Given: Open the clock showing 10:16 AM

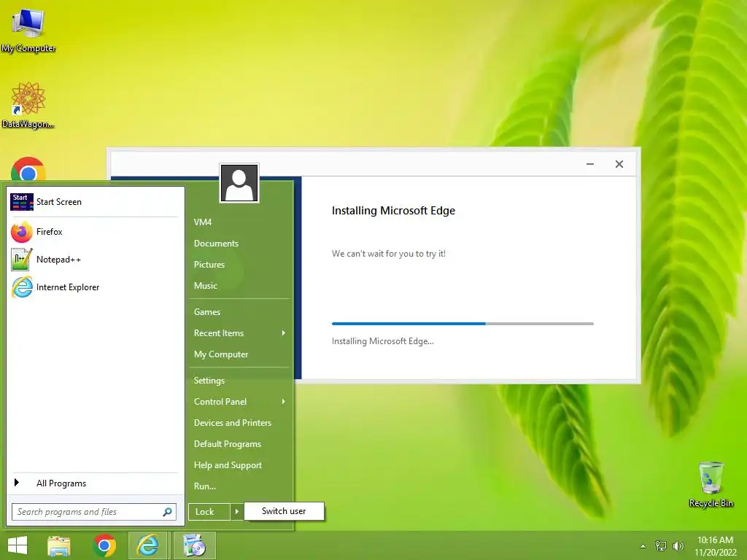Looking at the screenshot, I should (715, 545).
